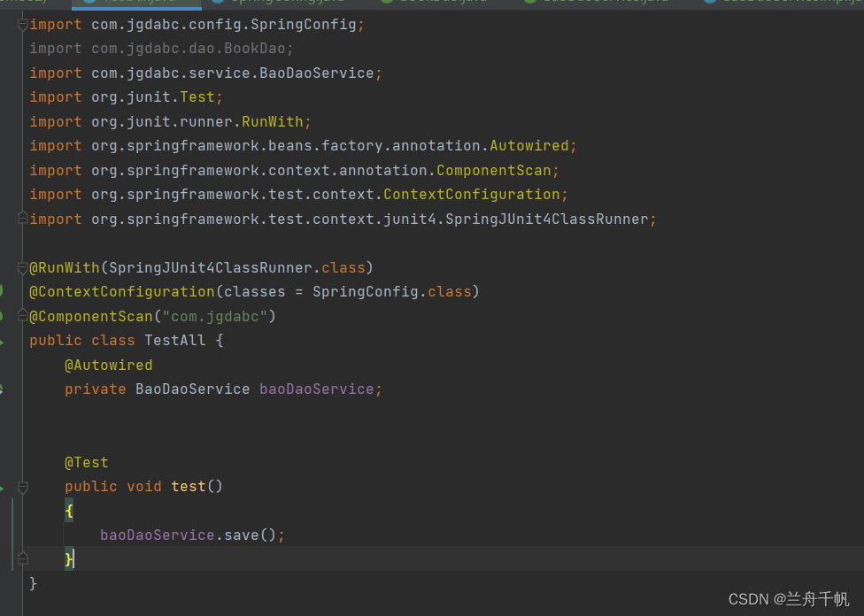Viewport: 864px width, 616px height.
Task: Click baoDaoService field name in the declaration
Action: point(317,389)
